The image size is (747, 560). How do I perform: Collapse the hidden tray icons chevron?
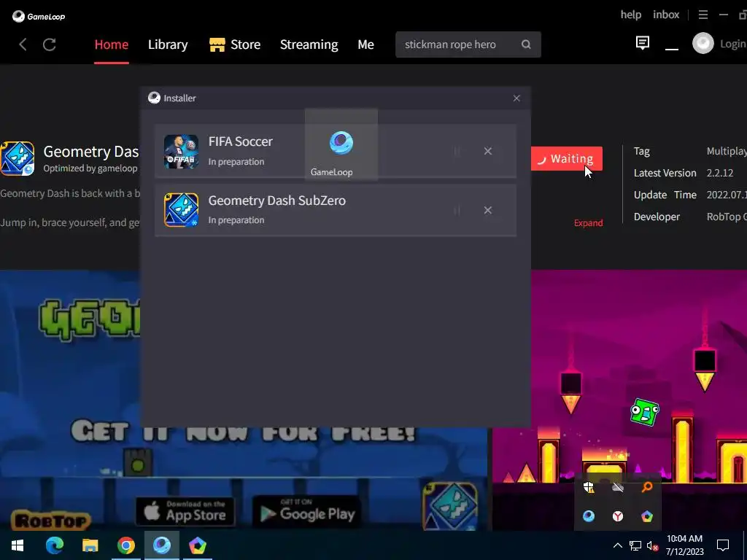(617, 545)
